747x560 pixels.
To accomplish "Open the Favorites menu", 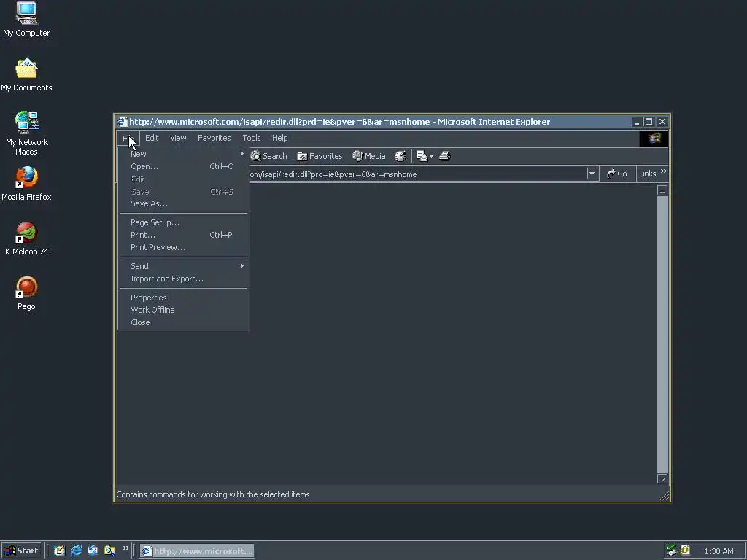I will (x=214, y=138).
